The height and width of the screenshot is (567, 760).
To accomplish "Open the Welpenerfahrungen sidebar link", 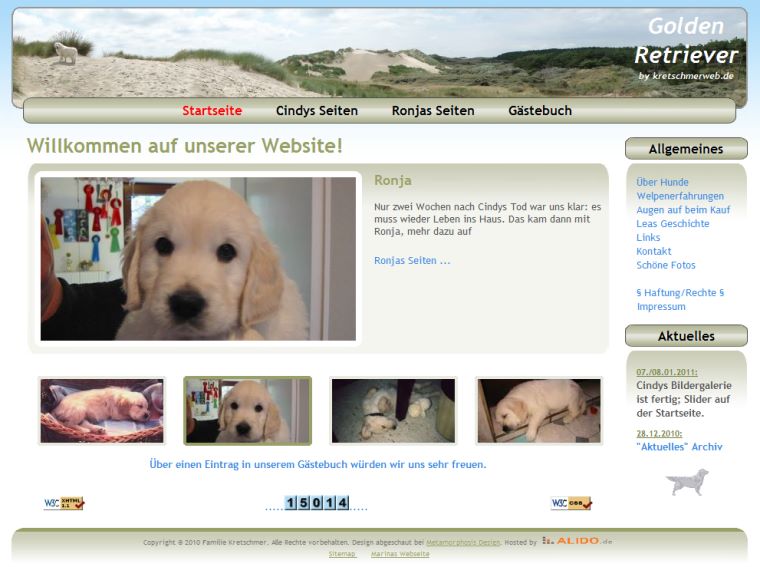I will pos(680,196).
